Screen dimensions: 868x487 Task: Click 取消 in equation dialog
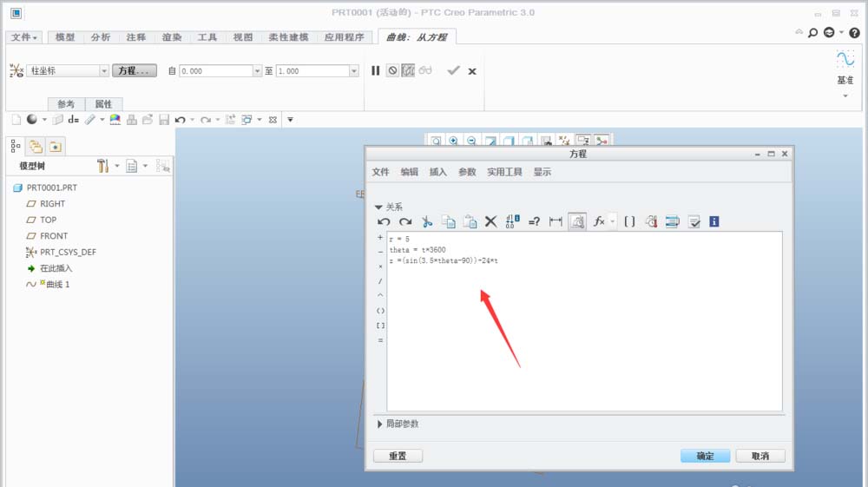coord(760,456)
